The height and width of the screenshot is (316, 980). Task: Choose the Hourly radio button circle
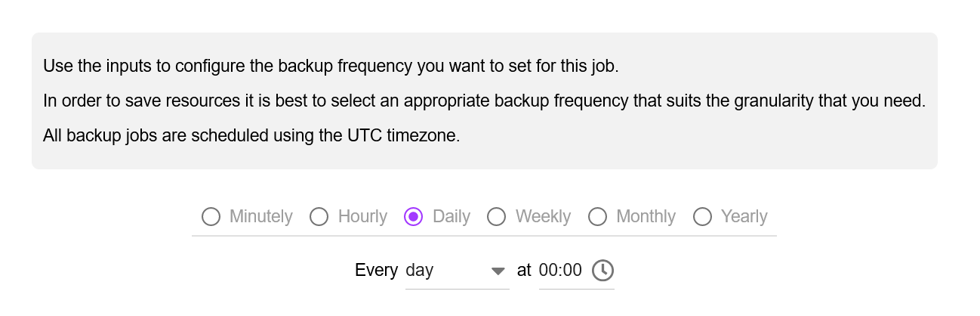319,217
